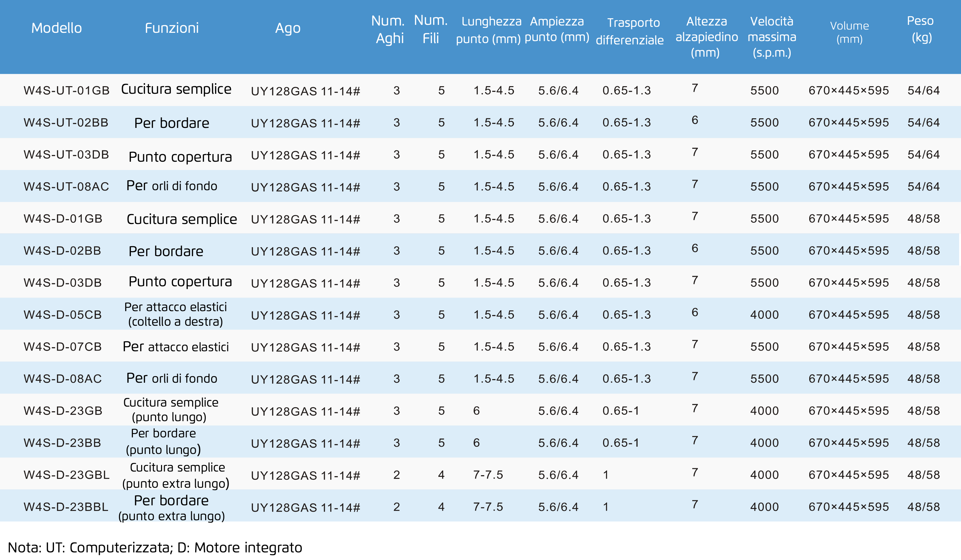Click needle count 2 in W4S-D-23GBL row
Image resolution: width=961 pixels, height=560 pixels.
pos(397,475)
